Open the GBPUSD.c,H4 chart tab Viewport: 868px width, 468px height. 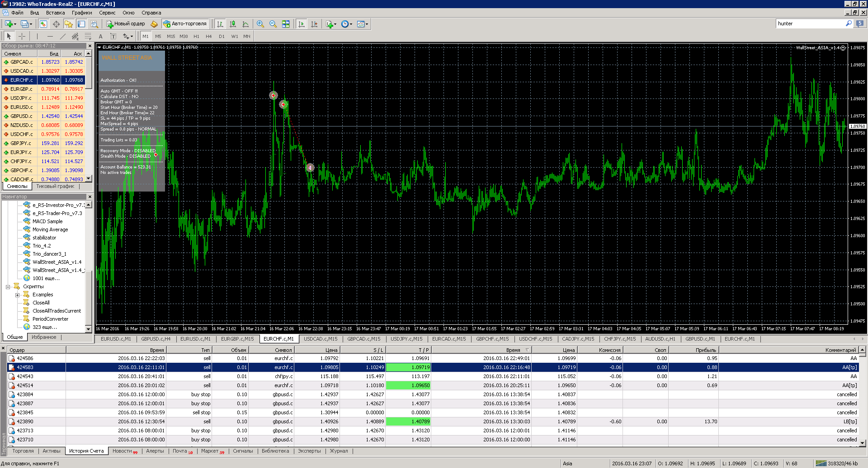tap(156, 339)
